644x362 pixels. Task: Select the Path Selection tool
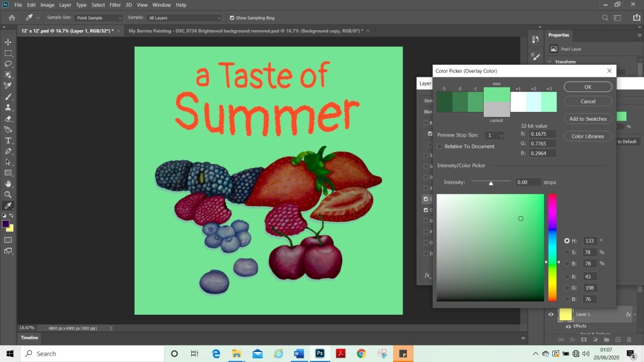8,162
